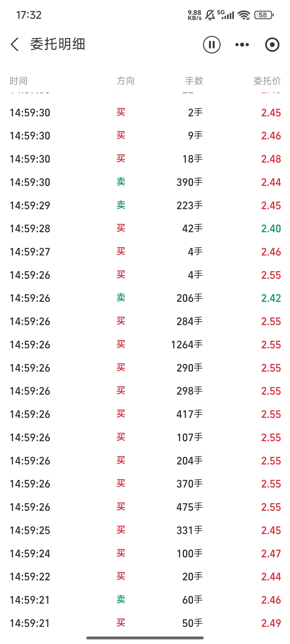Tap the back arrow icon
Screen dimensions: 290x644
(x=15, y=44)
